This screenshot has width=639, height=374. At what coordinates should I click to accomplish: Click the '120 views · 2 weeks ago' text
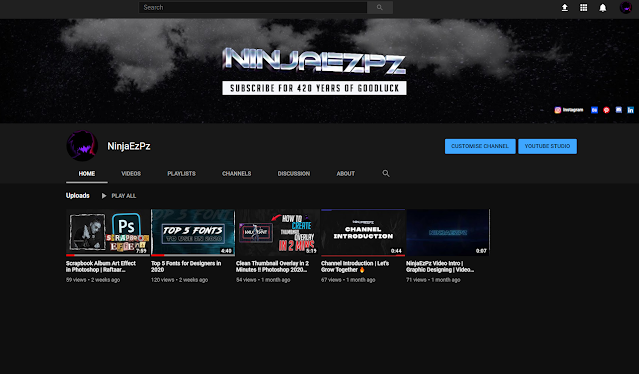[x=179, y=280]
